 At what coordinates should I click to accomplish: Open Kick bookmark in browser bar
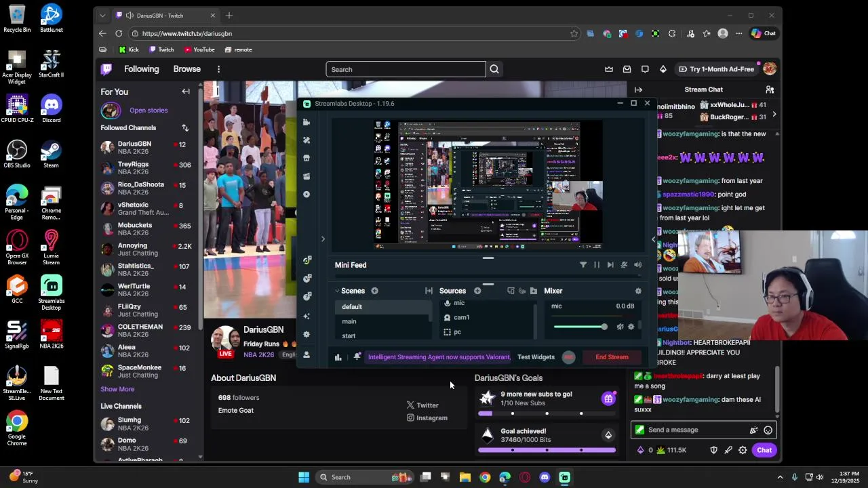coord(129,49)
